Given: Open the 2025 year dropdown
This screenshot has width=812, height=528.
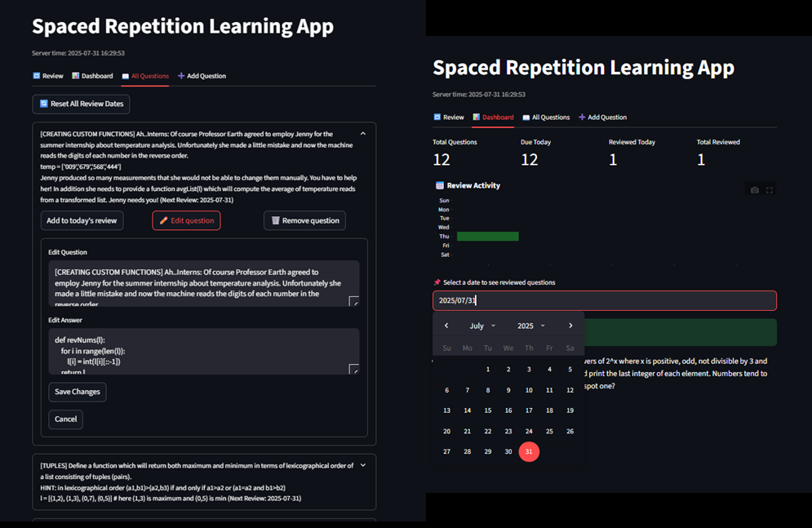Looking at the screenshot, I should tap(530, 326).
